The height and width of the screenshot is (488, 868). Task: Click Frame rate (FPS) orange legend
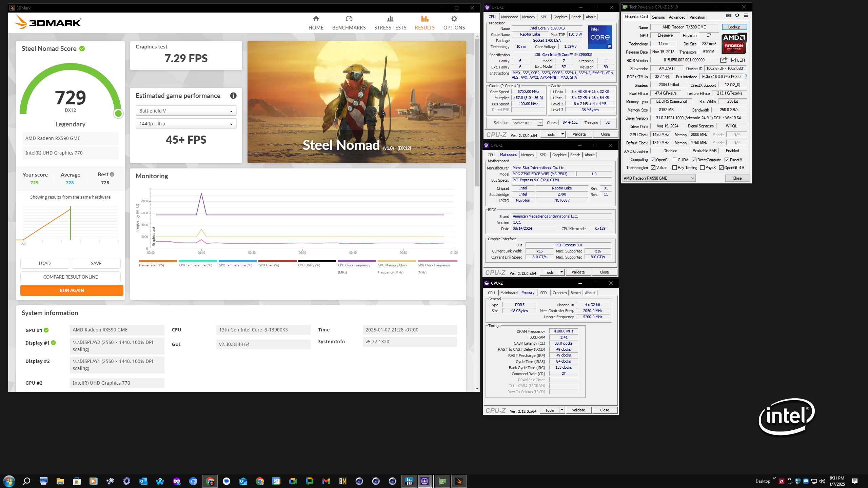(158, 264)
